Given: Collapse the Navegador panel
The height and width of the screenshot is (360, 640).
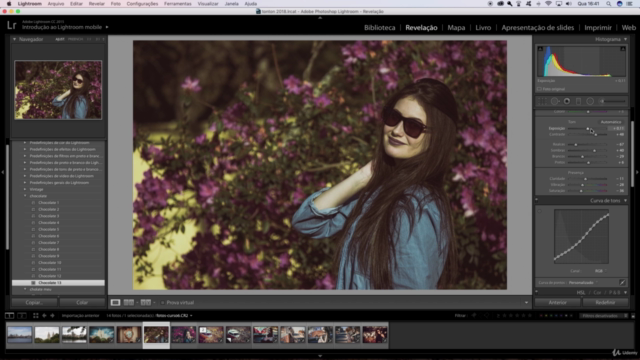Looking at the screenshot, I should point(15,39).
